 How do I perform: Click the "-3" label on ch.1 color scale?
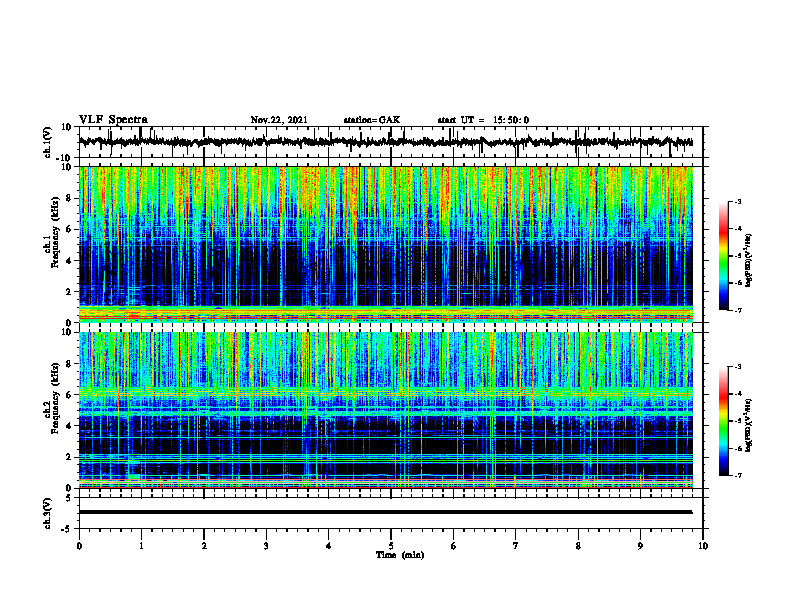click(737, 201)
